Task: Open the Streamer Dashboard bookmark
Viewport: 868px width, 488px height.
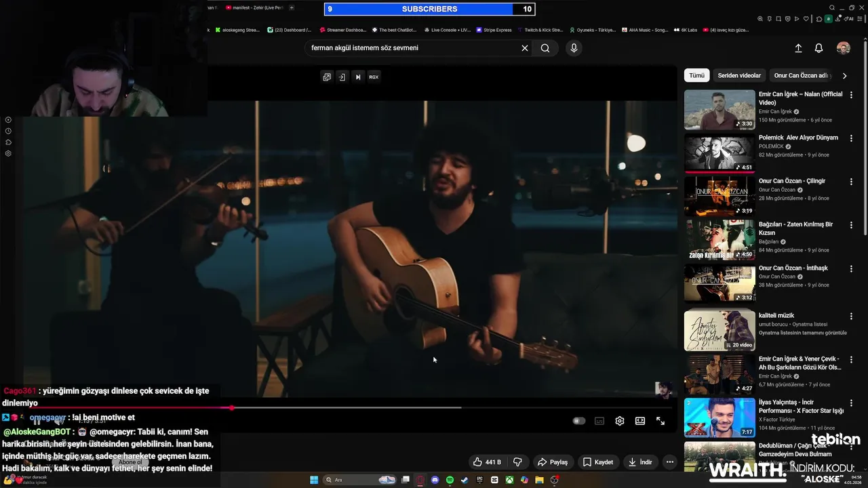Action: click(342, 30)
